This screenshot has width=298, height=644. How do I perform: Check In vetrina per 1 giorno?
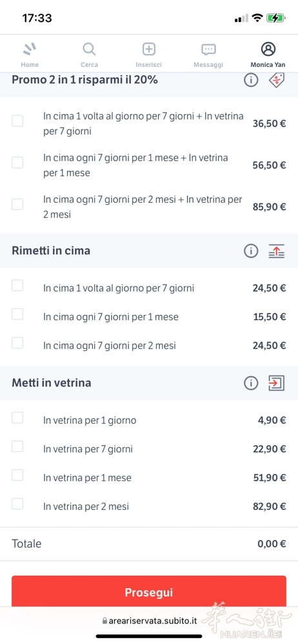pos(17,418)
